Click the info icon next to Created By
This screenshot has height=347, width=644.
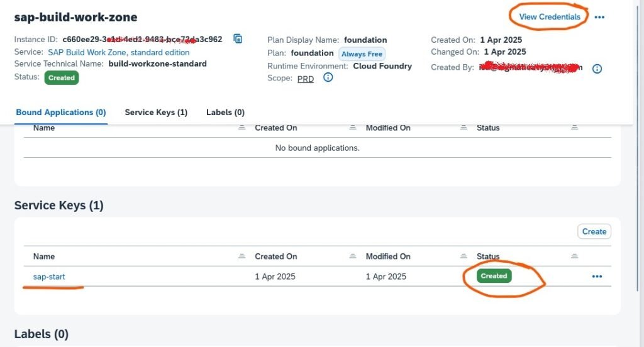coord(597,69)
